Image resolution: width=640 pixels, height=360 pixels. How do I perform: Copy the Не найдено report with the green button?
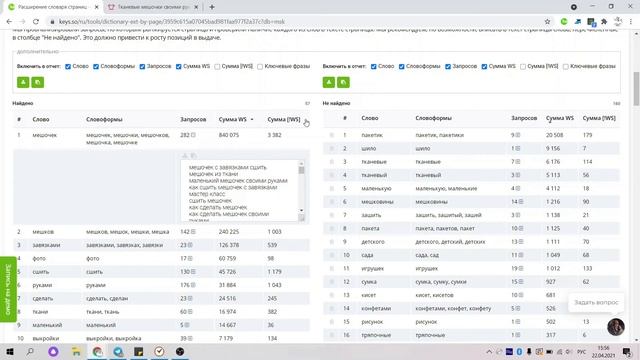343,82
